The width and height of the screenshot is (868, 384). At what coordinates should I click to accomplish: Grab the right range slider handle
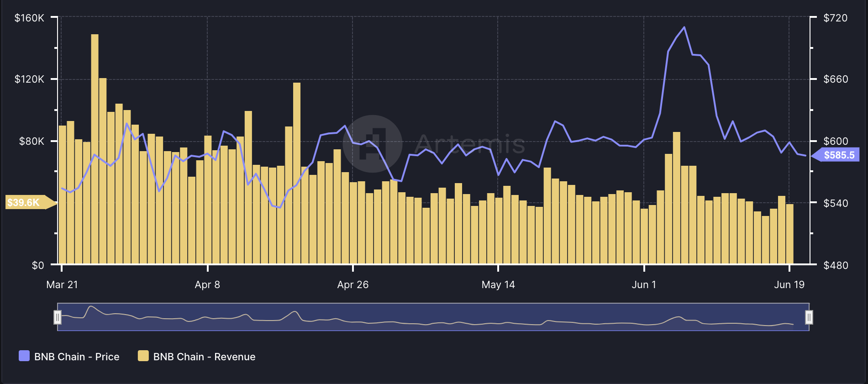pos(809,317)
